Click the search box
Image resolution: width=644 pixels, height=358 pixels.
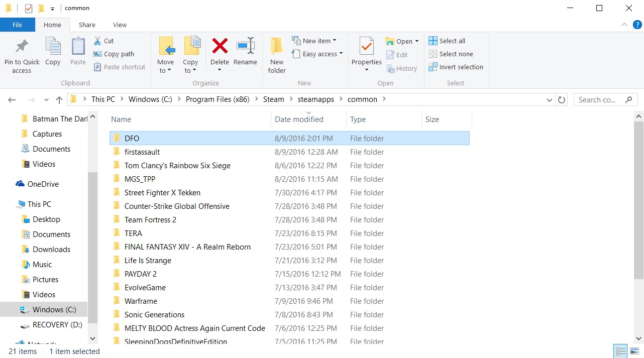coord(605,99)
